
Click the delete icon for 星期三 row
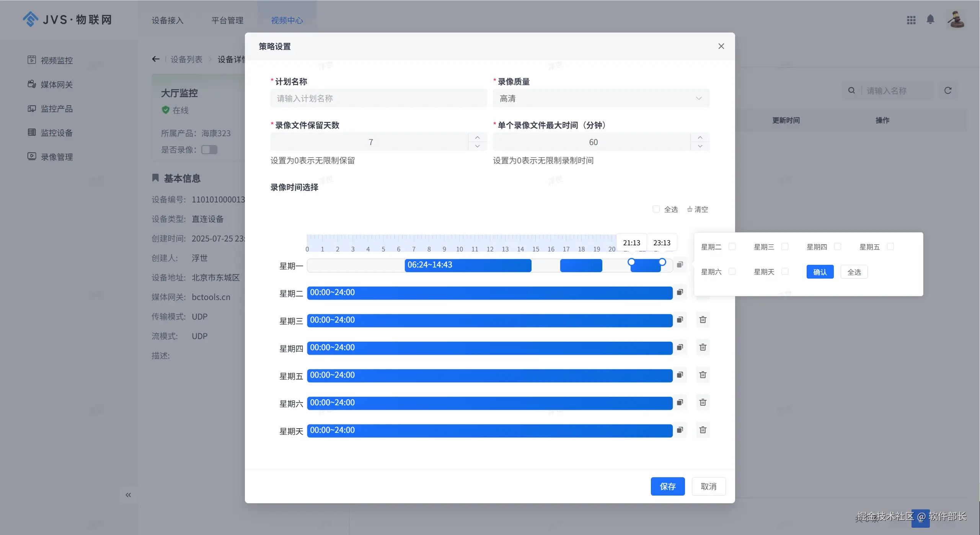[703, 320]
